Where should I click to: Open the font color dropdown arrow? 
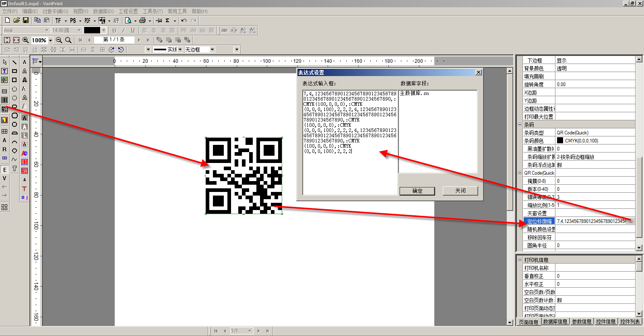coord(103,30)
